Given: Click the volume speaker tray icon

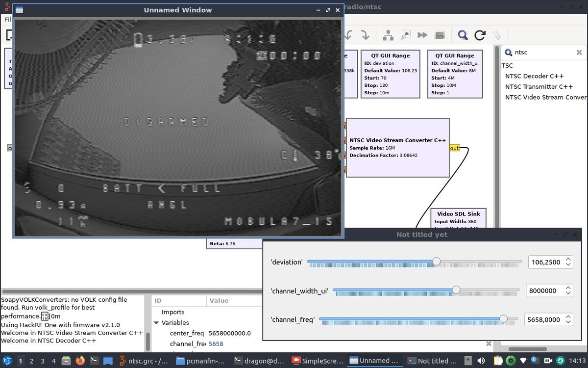Looking at the screenshot, I should (x=481, y=361).
